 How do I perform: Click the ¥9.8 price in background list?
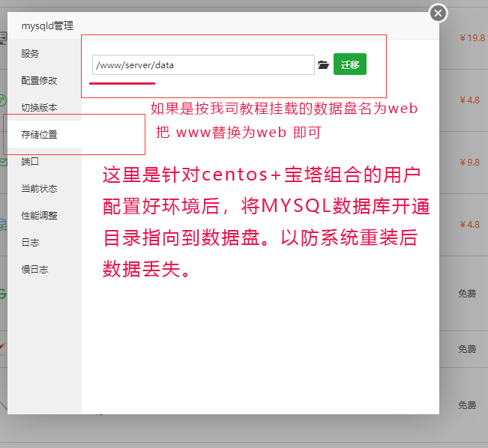tap(470, 163)
